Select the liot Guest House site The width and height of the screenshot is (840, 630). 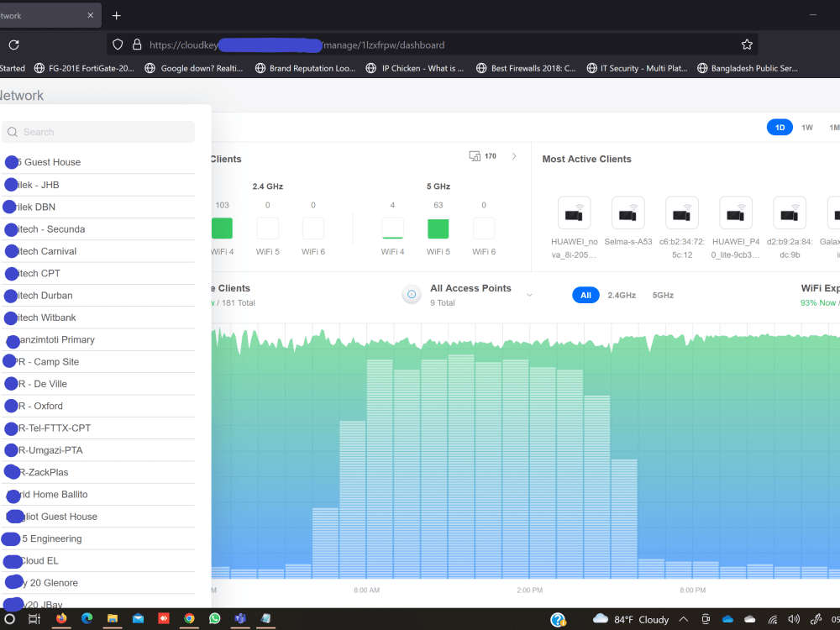click(x=98, y=517)
